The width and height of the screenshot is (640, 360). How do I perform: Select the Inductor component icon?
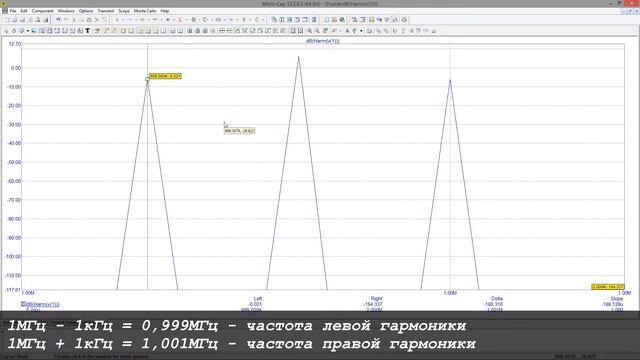pyautogui.click(x=155, y=20)
